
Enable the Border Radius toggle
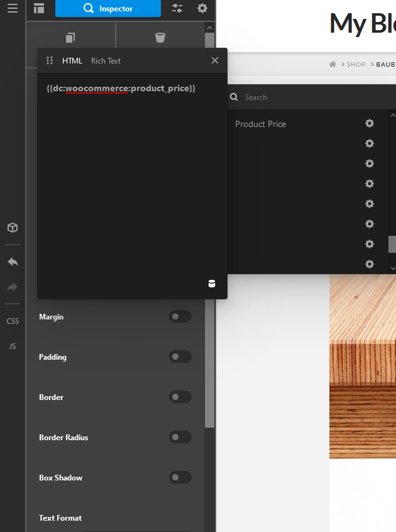point(180,438)
